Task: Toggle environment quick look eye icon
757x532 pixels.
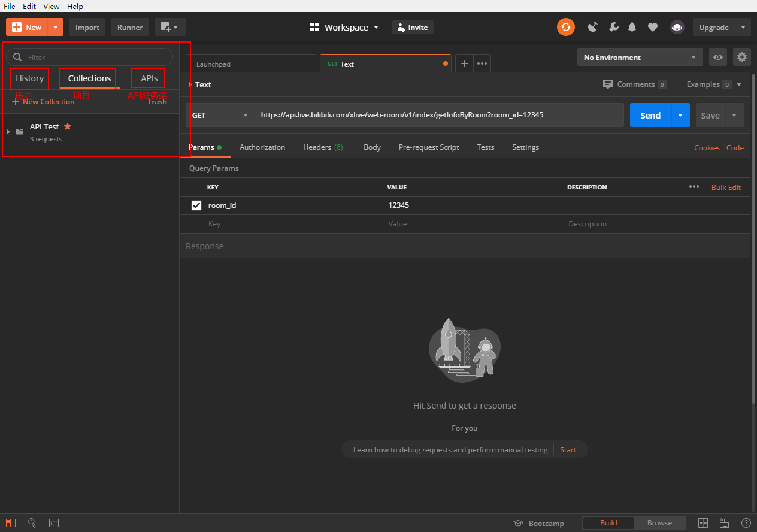Action: (718, 57)
